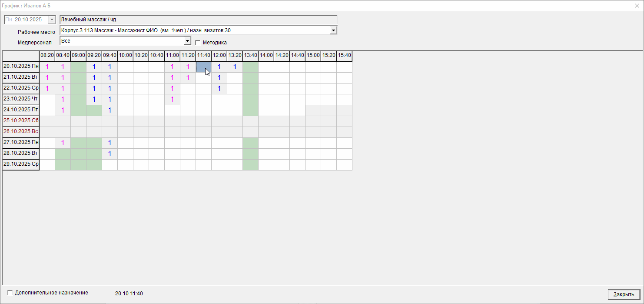
Task: Toggle the Дополнительное назначение checkbox
Action: [x=10, y=293]
